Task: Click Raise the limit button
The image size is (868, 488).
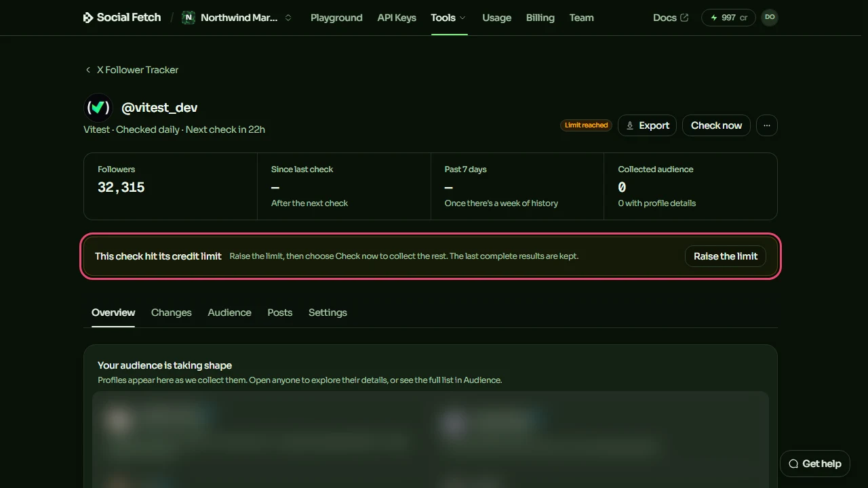Action: pos(726,256)
